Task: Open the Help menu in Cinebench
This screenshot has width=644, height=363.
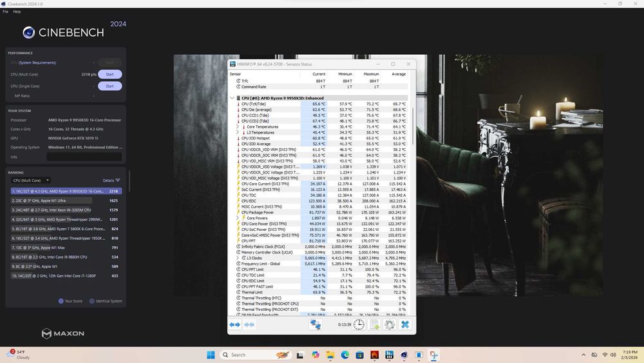Action: tap(17, 12)
